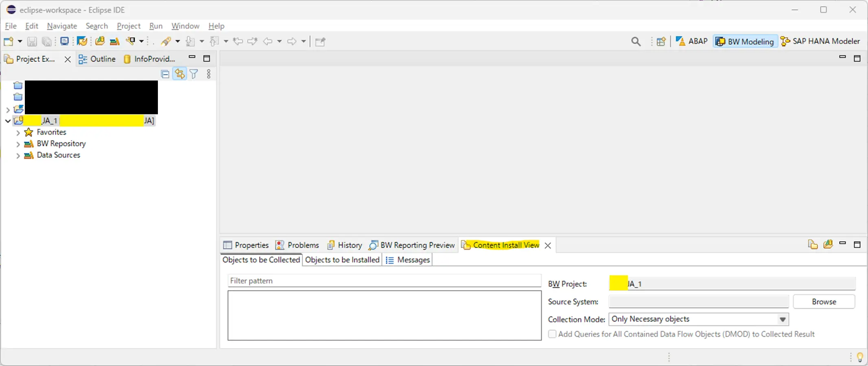Click the Open Perspective icon
The width and height of the screenshot is (868, 366).
pyautogui.click(x=661, y=41)
